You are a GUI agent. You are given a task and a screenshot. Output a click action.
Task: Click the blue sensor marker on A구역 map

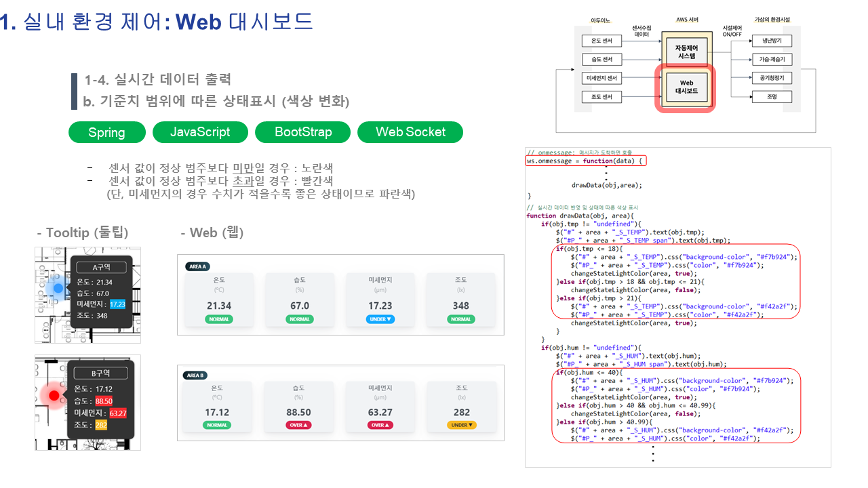click(58, 289)
